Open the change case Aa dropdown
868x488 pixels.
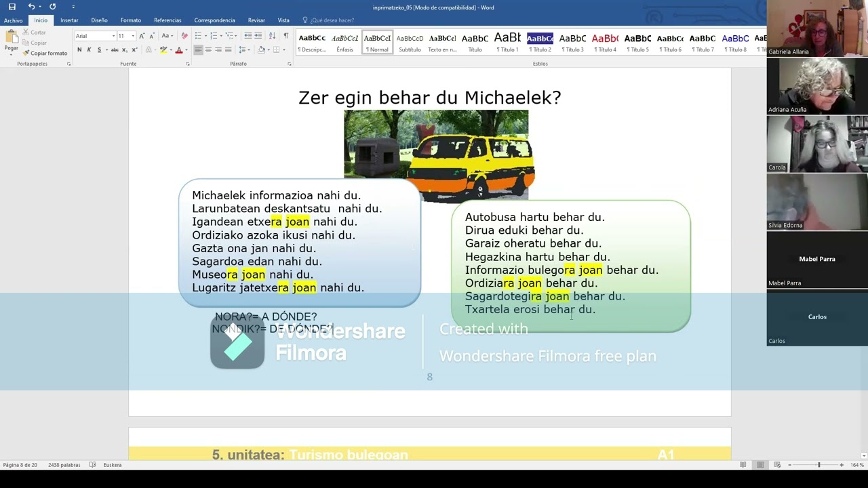coord(167,36)
